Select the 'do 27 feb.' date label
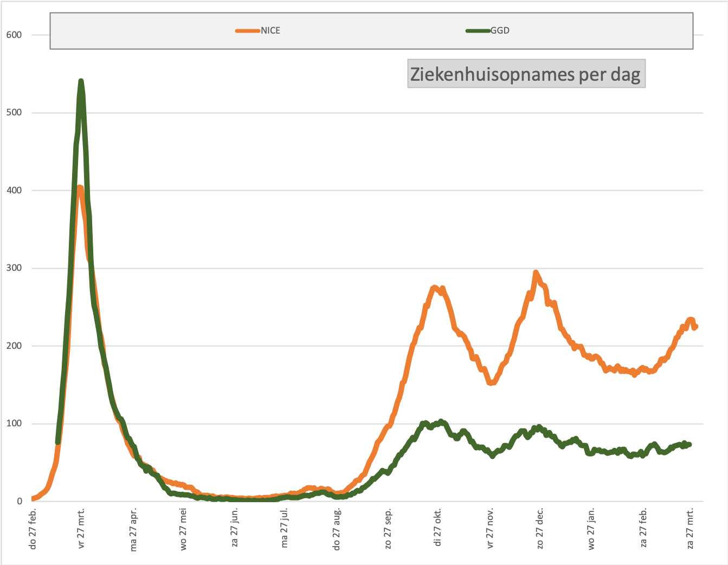This screenshot has height=565, width=728. coord(33,529)
